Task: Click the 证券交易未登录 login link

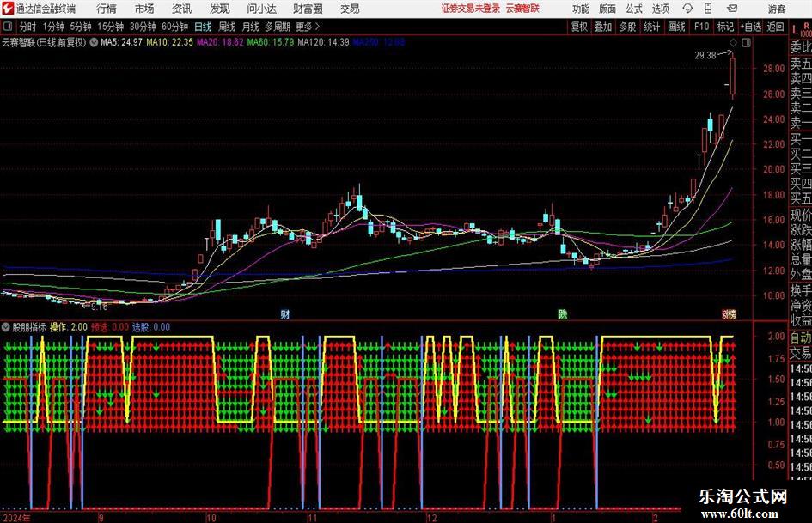Action: pos(471,9)
